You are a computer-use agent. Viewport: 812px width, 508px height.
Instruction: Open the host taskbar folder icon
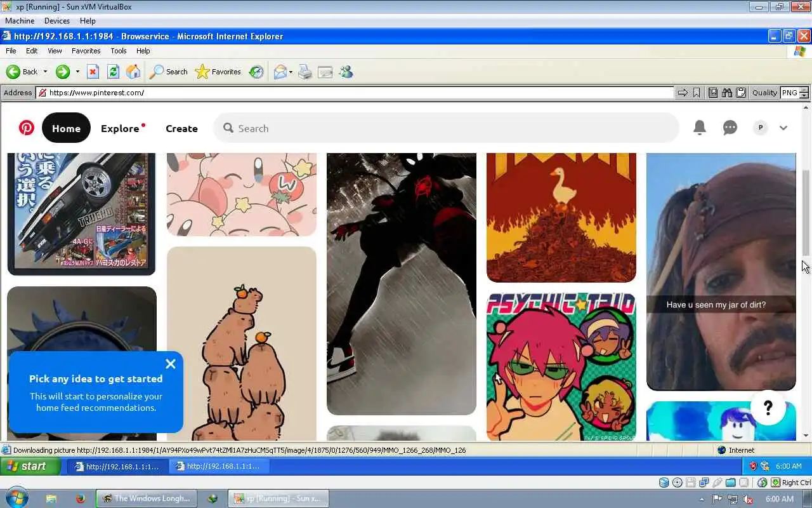click(x=51, y=498)
